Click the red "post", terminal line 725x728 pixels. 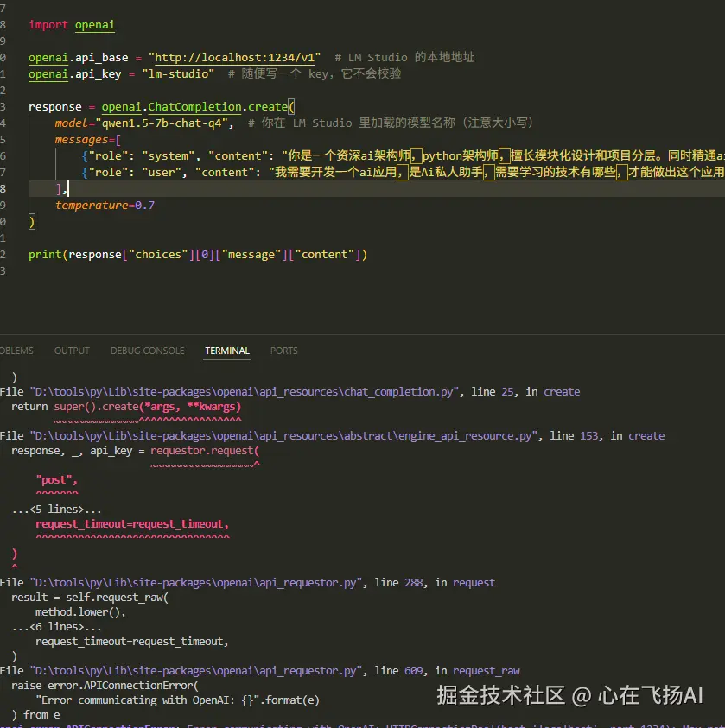pyautogui.click(x=57, y=480)
